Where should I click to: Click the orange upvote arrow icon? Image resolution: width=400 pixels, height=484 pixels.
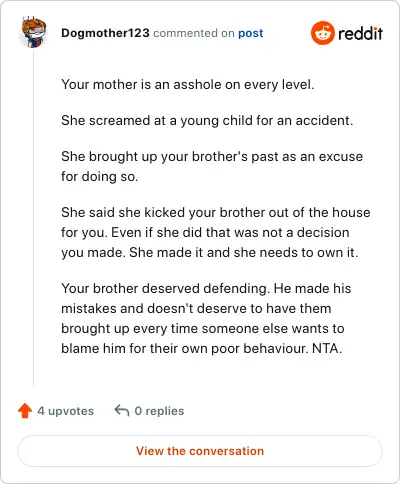click(25, 411)
